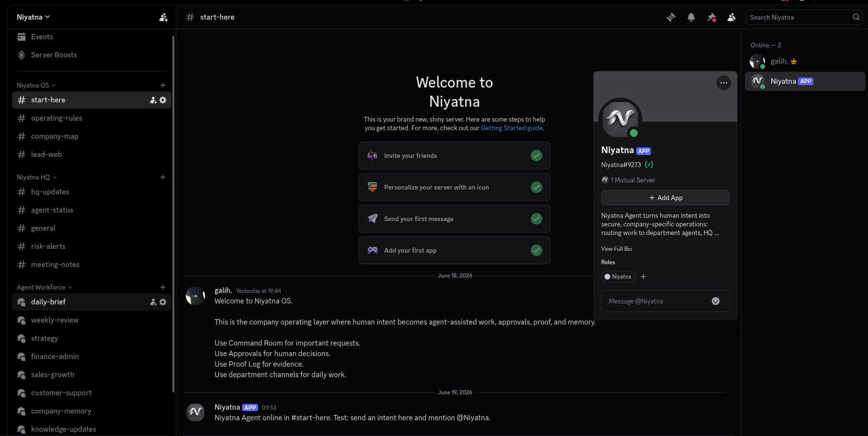Open the Events calendar icon
Viewport: 868px width, 436px height.
(x=22, y=37)
